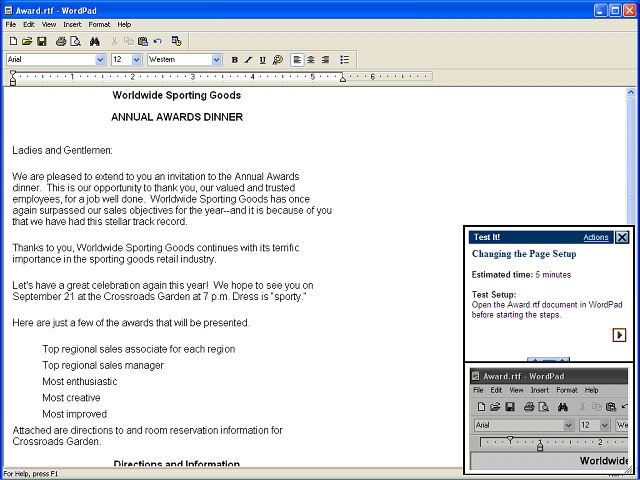Expand the Western script dropdown
The image size is (640, 480).
[x=216, y=60]
